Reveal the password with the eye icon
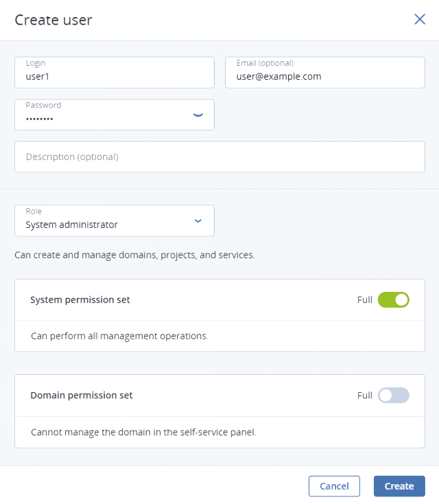 (x=198, y=115)
